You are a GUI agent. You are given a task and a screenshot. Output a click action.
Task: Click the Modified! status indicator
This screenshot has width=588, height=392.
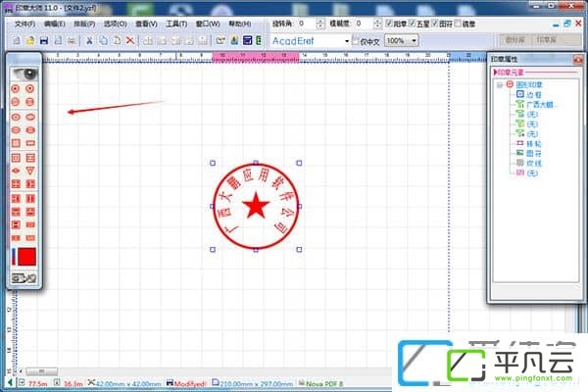tap(190, 384)
